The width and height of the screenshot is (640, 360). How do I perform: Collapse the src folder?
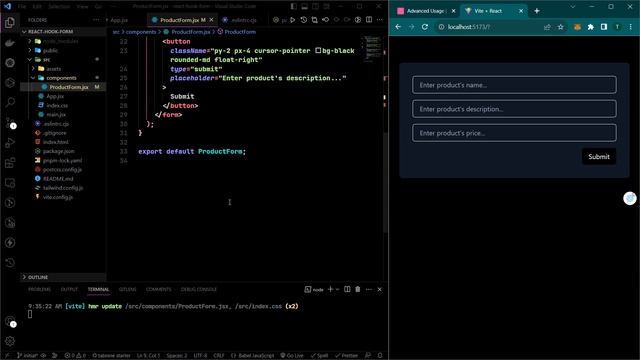click(47, 60)
